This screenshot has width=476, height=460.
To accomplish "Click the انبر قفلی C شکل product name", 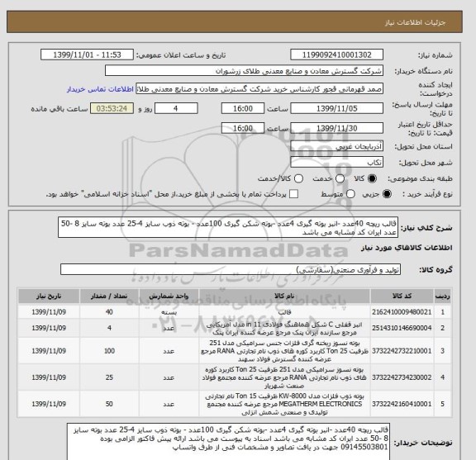I will pyautogui.click(x=284, y=329).
